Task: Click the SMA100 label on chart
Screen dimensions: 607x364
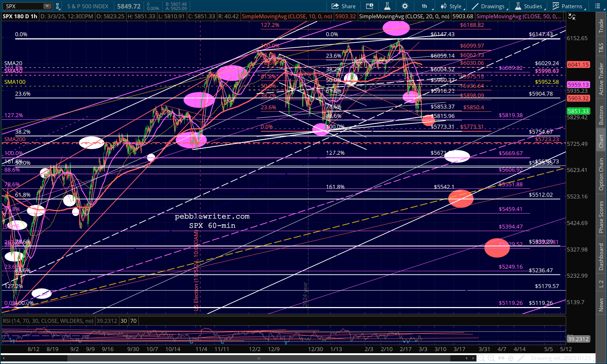Action: click(15, 82)
